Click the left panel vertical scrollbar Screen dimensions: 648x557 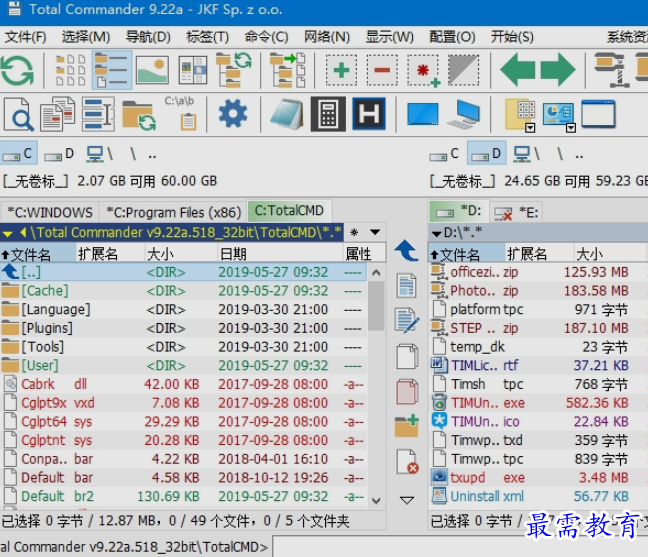click(376, 386)
